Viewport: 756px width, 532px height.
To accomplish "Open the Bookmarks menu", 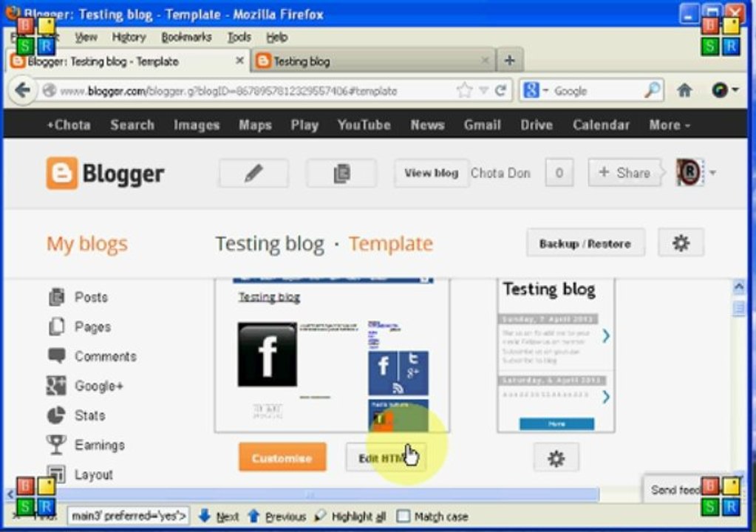I will click(186, 37).
